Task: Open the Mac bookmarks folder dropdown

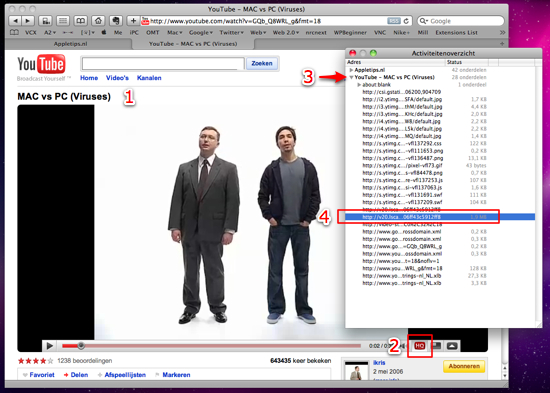Action: (174, 32)
